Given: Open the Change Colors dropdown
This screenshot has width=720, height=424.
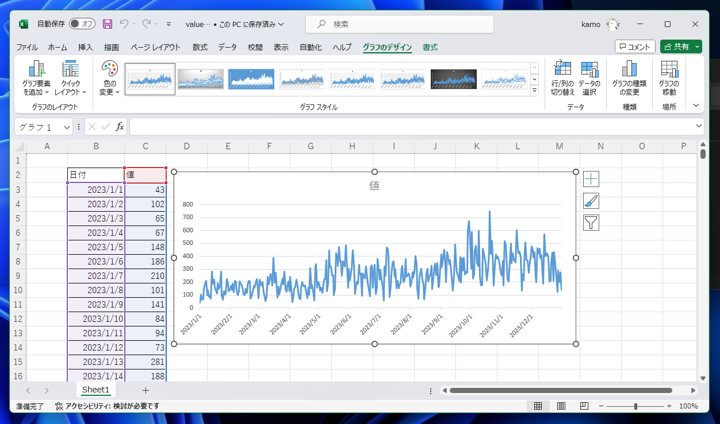Looking at the screenshot, I should pos(109,78).
